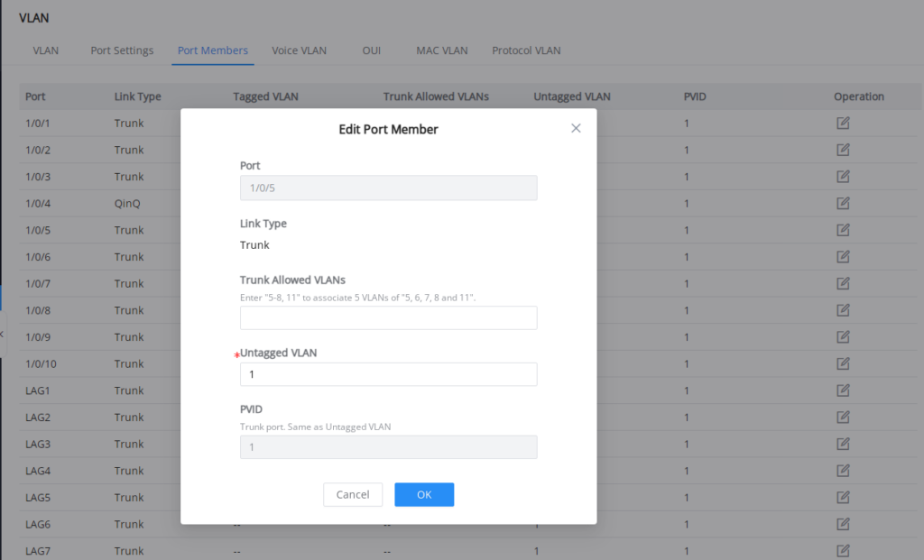924x560 pixels.
Task: Click the PVID column header
Action: pyautogui.click(x=695, y=96)
